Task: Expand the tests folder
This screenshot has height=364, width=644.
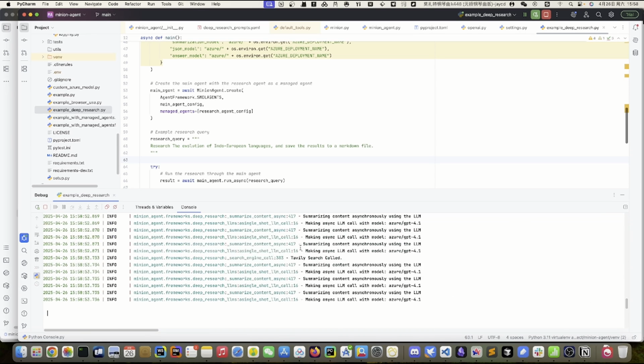Action: point(43,42)
